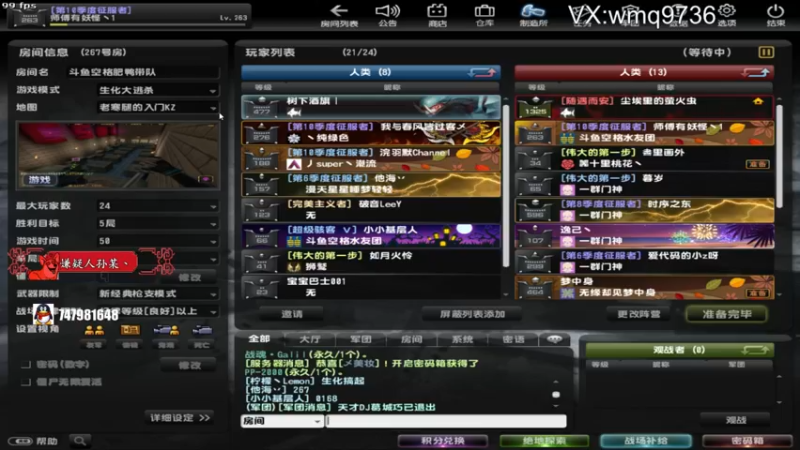Click the house host icon on 尘埃里的萤火虫 row

(758, 101)
